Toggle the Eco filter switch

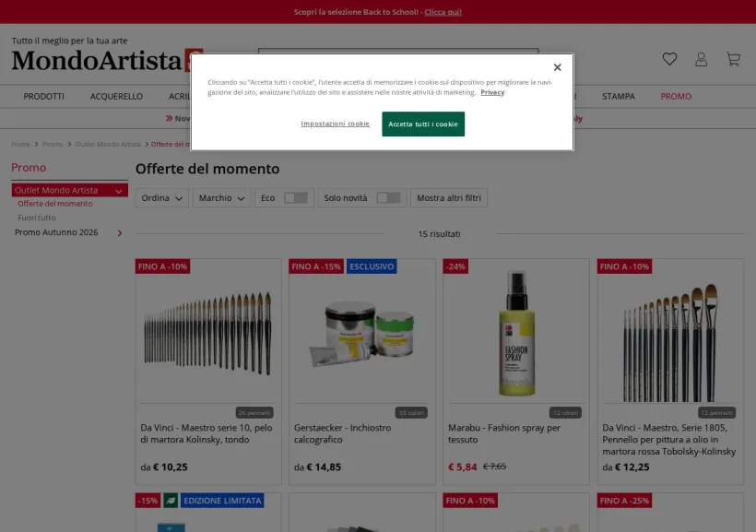tap(296, 197)
